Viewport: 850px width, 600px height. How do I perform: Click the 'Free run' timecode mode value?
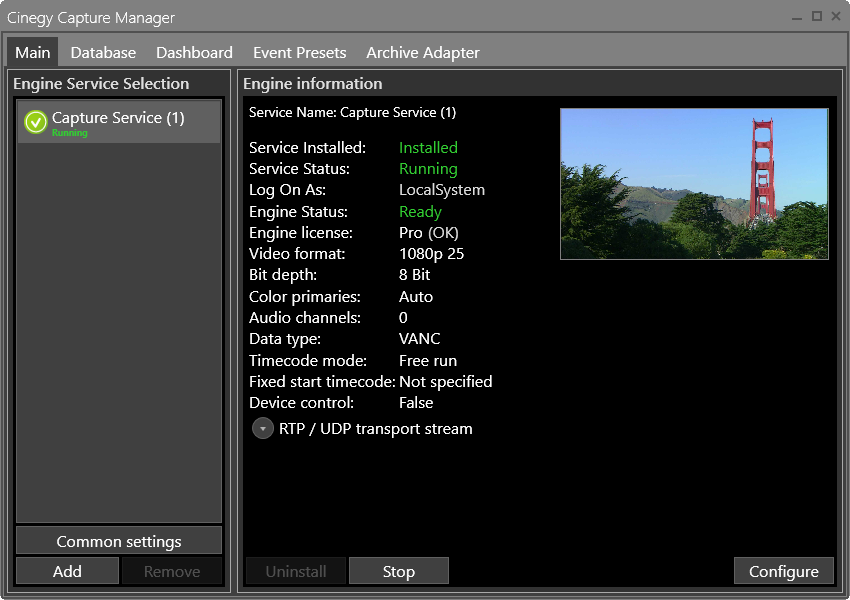(428, 360)
